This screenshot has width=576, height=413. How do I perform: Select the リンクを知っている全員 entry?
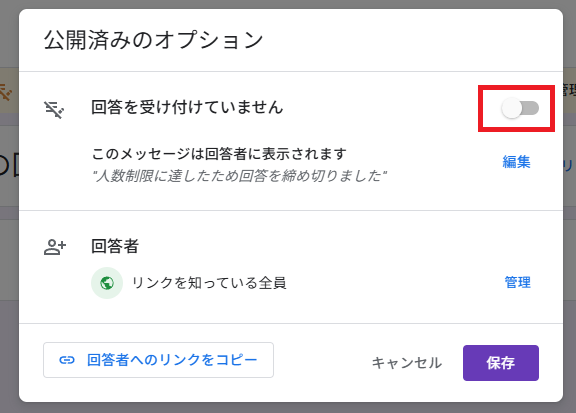(209, 283)
